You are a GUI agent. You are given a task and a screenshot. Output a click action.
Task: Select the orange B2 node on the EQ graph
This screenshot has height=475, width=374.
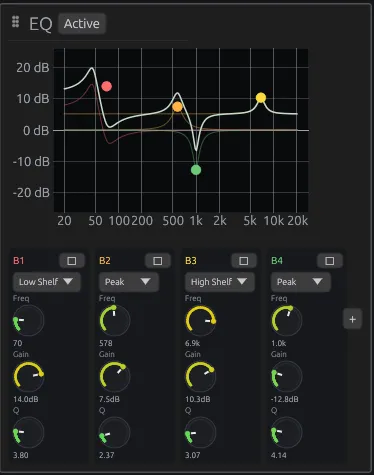click(178, 107)
